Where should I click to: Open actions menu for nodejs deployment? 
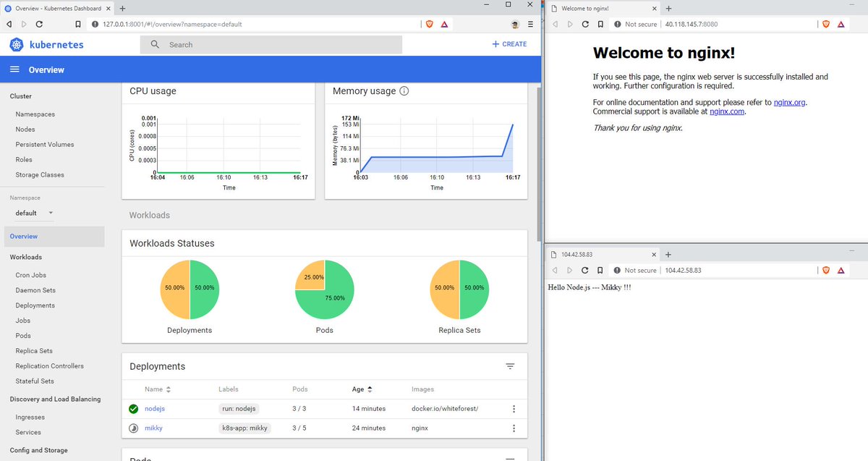click(514, 409)
